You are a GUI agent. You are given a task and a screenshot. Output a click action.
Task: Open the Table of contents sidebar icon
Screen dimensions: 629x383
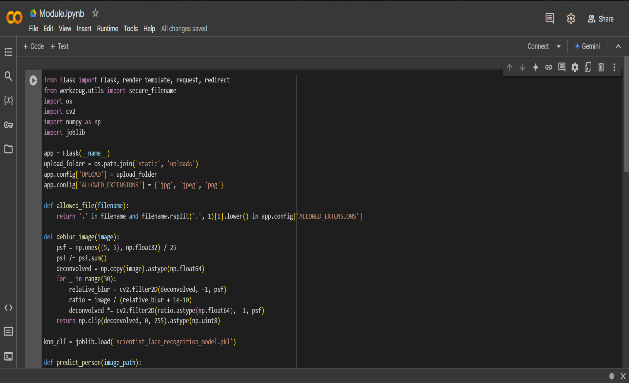[x=8, y=52]
